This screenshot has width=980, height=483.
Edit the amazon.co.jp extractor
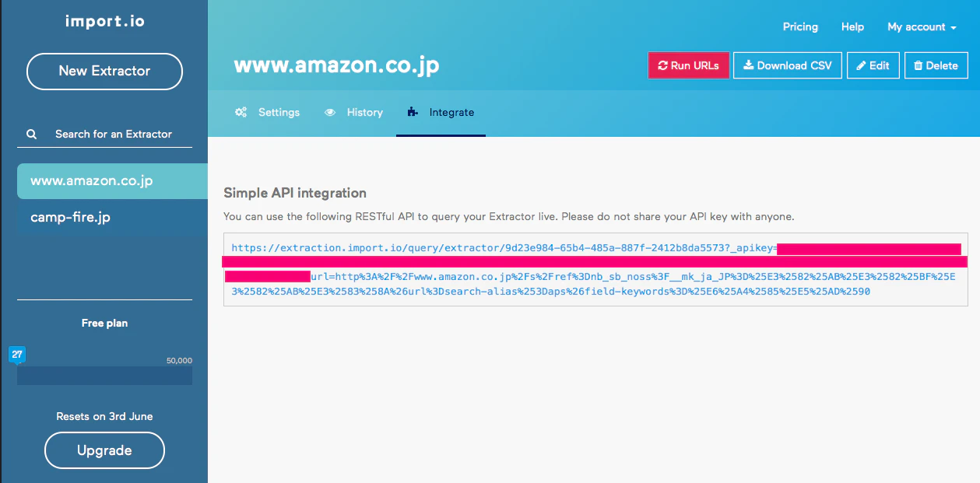tap(873, 65)
